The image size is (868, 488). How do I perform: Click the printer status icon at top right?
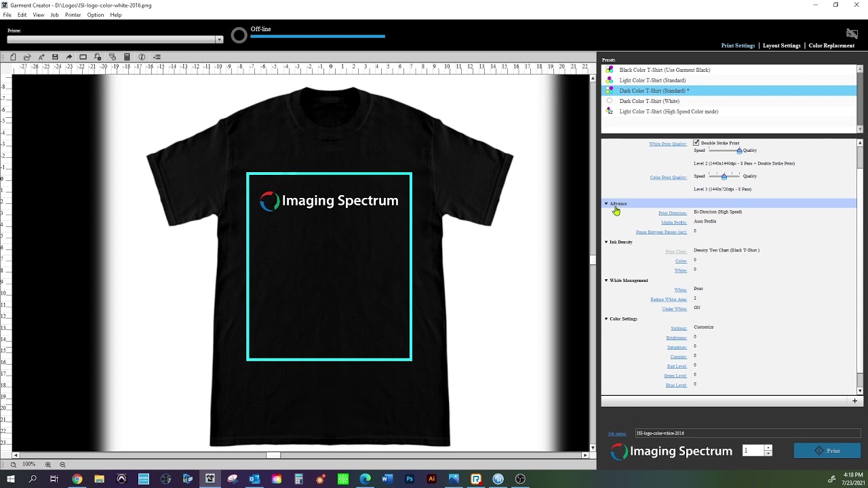(852, 33)
